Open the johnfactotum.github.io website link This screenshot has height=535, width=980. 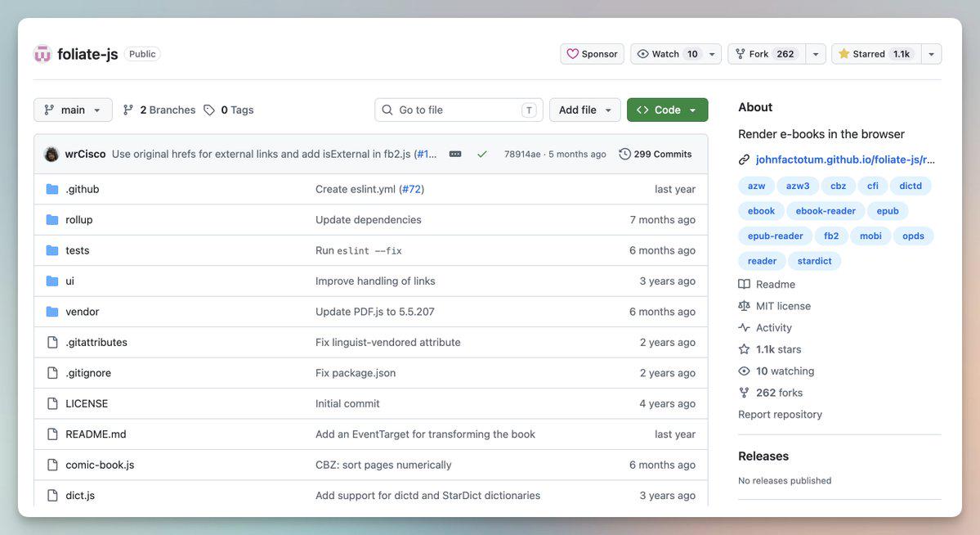[x=845, y=160]
